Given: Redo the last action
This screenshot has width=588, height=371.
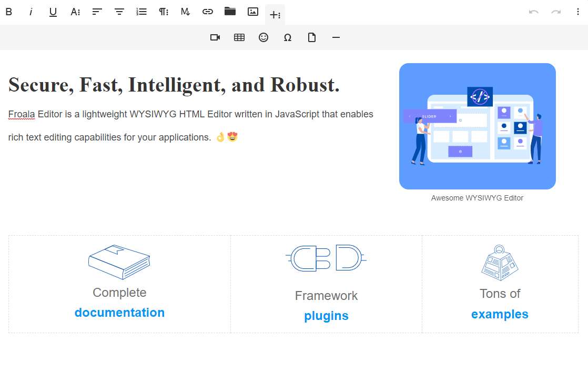Looking at the screenshot, I should coord(556,12).
